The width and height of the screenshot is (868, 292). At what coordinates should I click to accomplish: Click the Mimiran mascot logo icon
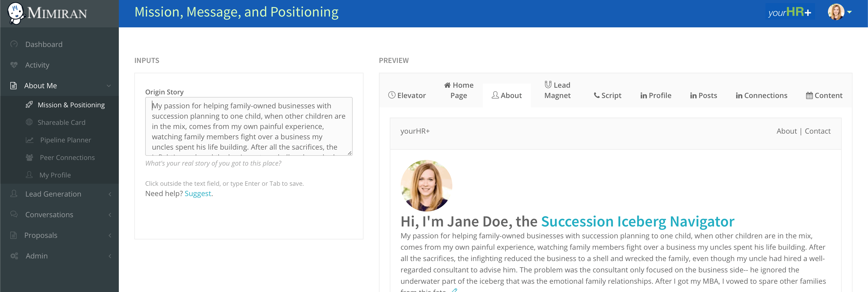click(x=16, y=13)
